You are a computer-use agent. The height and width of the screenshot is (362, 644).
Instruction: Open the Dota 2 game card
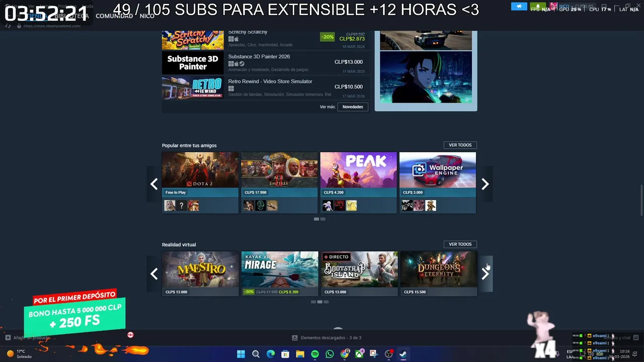[200, 183]
